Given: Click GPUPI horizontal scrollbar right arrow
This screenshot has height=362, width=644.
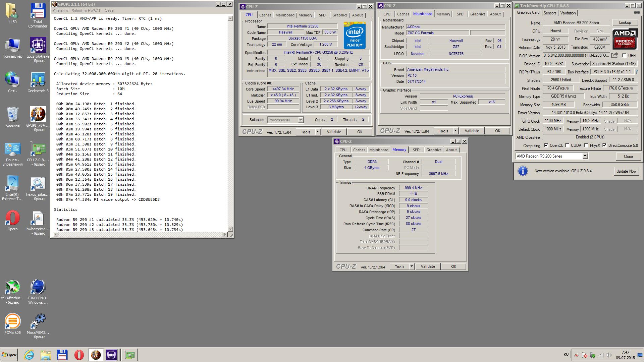Looking at the screenshot, I should 225,235.
